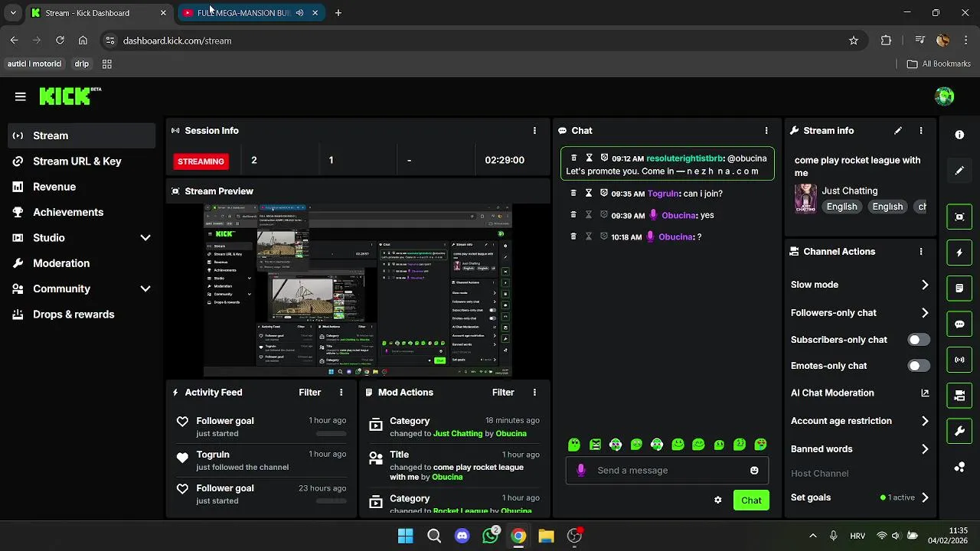This screenshot has width=980, height=551.
Task: Click the first English tag in Stream info
Action: [841, 207]
